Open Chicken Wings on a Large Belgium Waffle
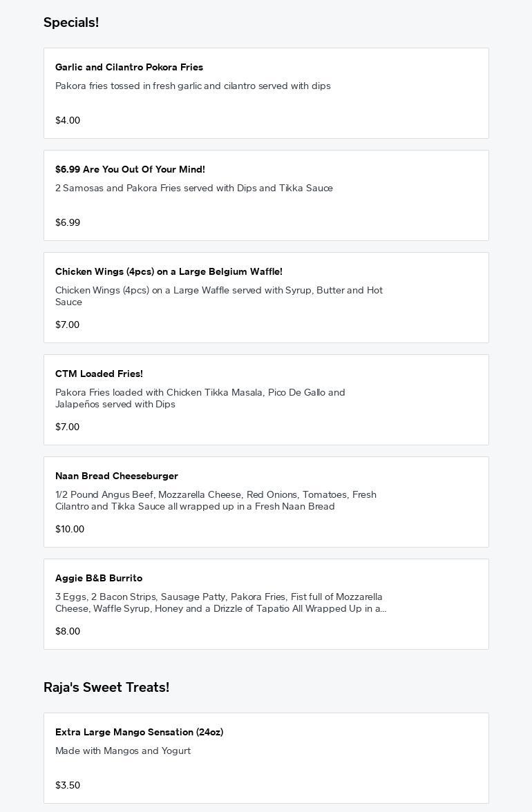Viewport: 532px width, 812px height. 169,271
